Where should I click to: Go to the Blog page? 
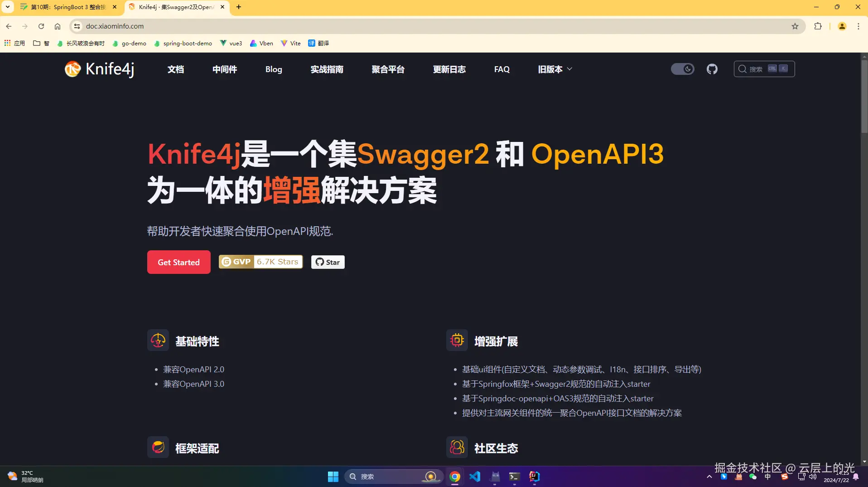coord(274,69)
